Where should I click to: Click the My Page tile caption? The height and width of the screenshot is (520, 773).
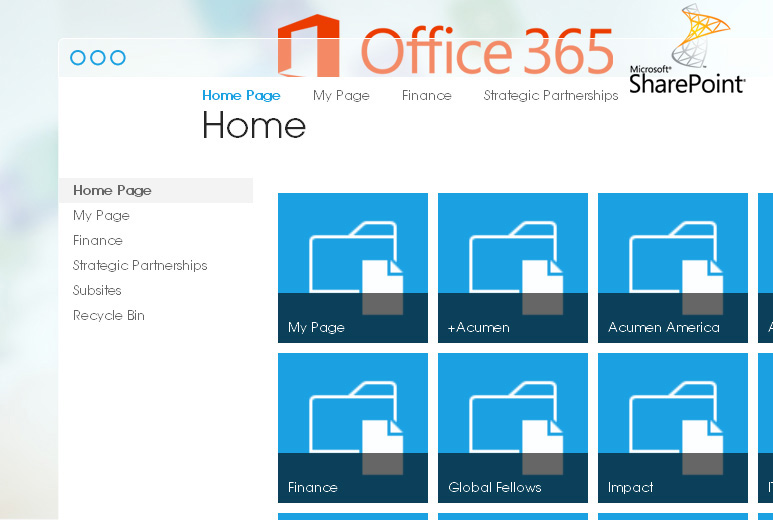(x=316, y=328)
